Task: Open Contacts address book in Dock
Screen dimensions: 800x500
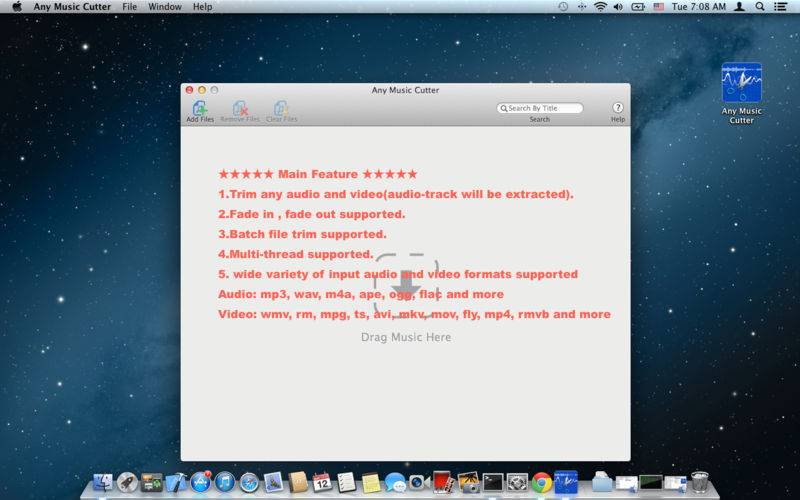Action: click(x=298, y=482)
